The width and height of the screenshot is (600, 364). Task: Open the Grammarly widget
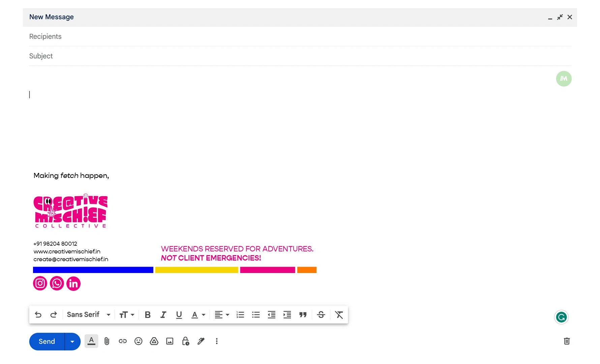pyautogui.click(x=562, y=317)
